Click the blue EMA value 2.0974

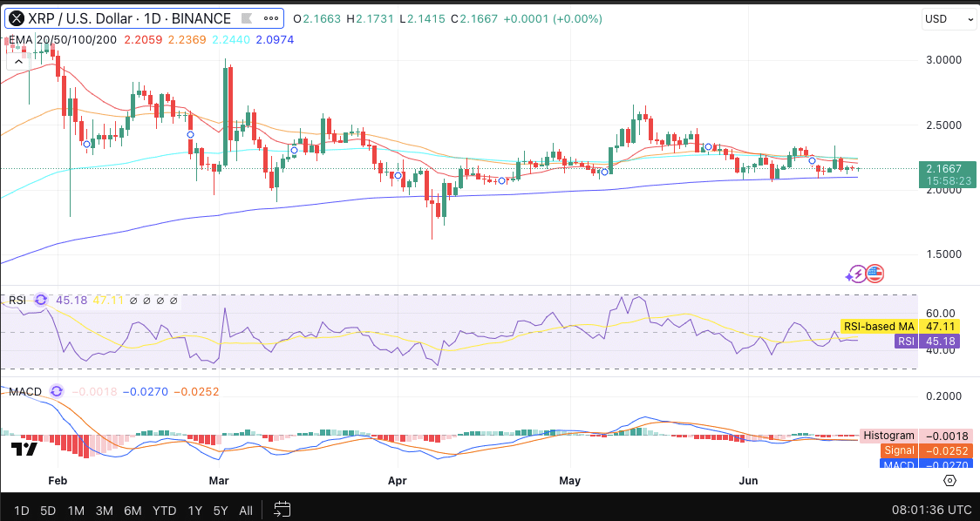click(x=275, y=39)
